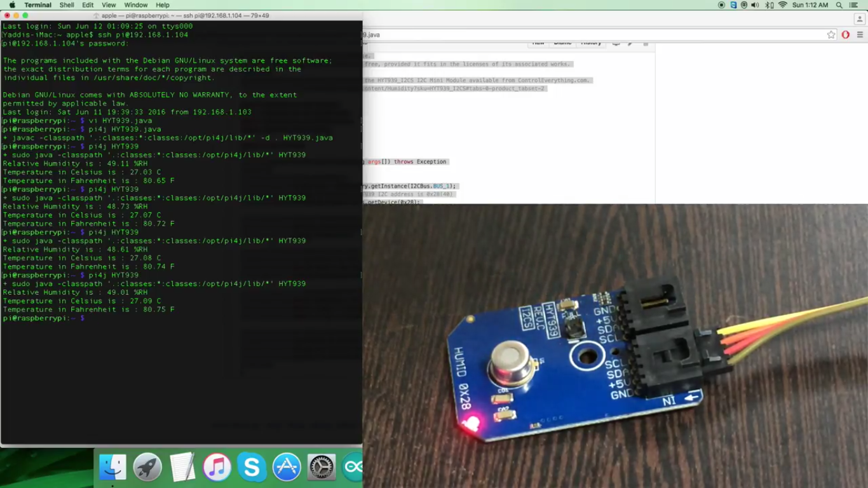The height and width of the screenshot is (488, 868).
Task: Click the red Opera extension icon
Action: tap(846, 35)
